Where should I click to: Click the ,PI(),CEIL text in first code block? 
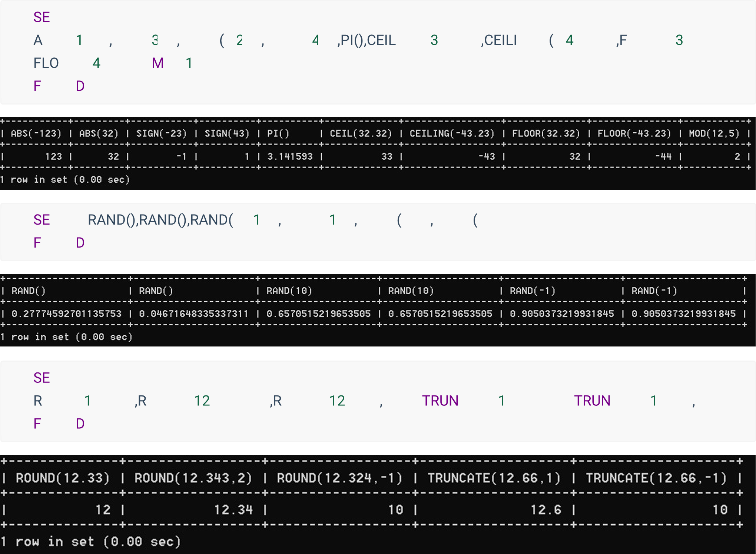click(366, 40)
